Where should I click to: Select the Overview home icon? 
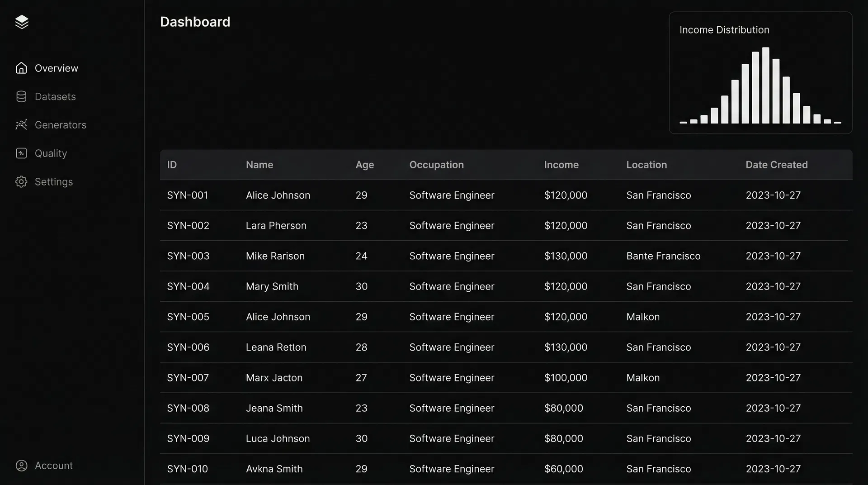click(x=21, y=68)
